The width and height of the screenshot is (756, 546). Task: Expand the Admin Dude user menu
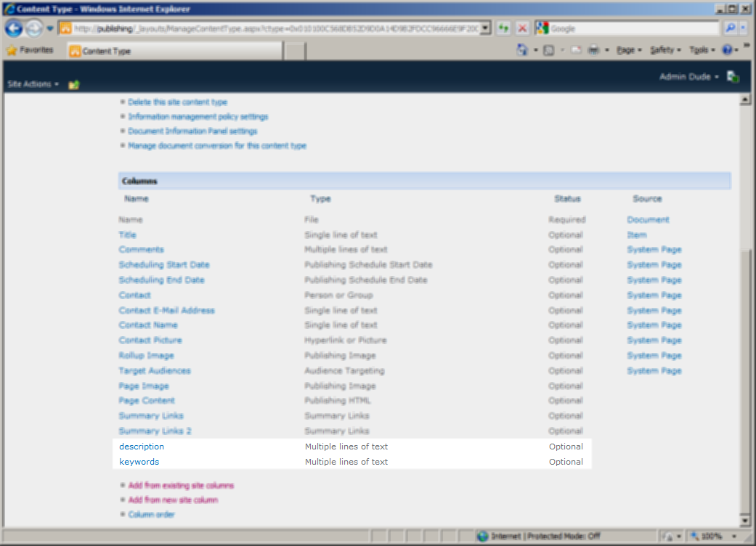(689, 77)
